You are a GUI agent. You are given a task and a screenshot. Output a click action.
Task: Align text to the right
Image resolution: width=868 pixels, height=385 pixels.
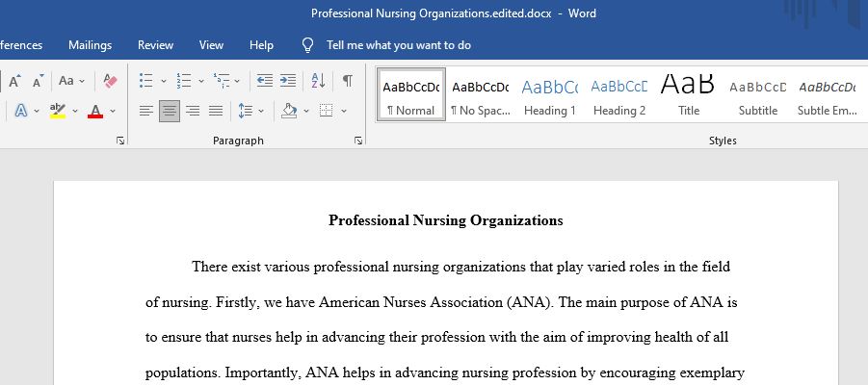click(193, 112)
